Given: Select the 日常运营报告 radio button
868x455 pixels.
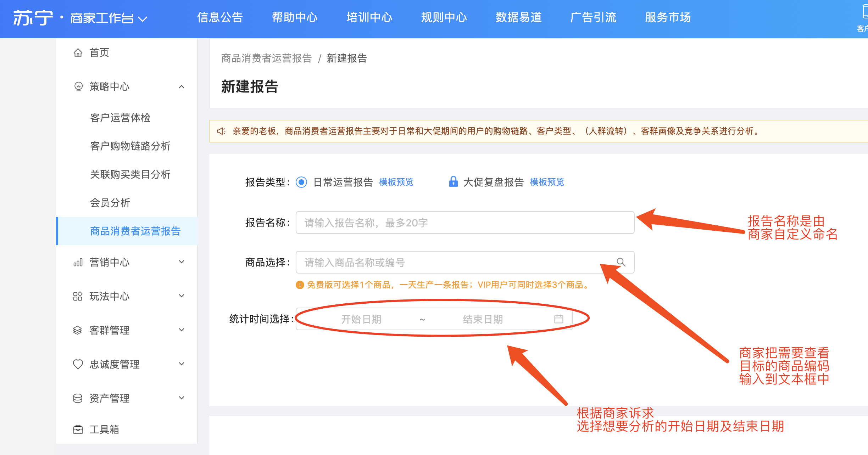Looking at the screenshot, I should point(301,182).
